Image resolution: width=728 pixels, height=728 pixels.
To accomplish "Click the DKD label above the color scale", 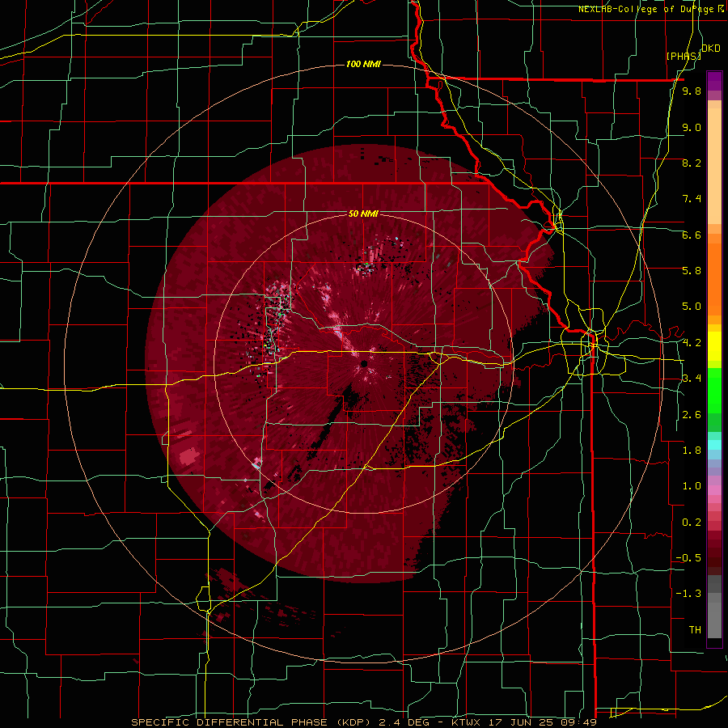I will click(x=711, y=49).
